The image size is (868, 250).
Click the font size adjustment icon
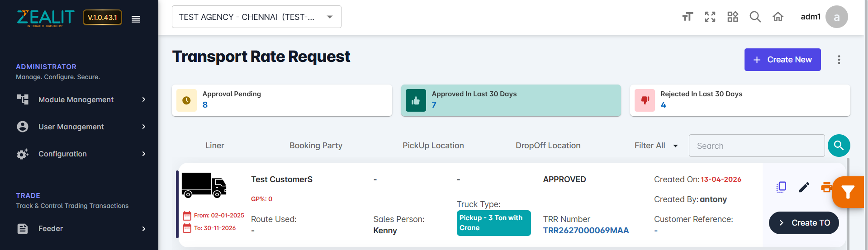click(687, 17)
